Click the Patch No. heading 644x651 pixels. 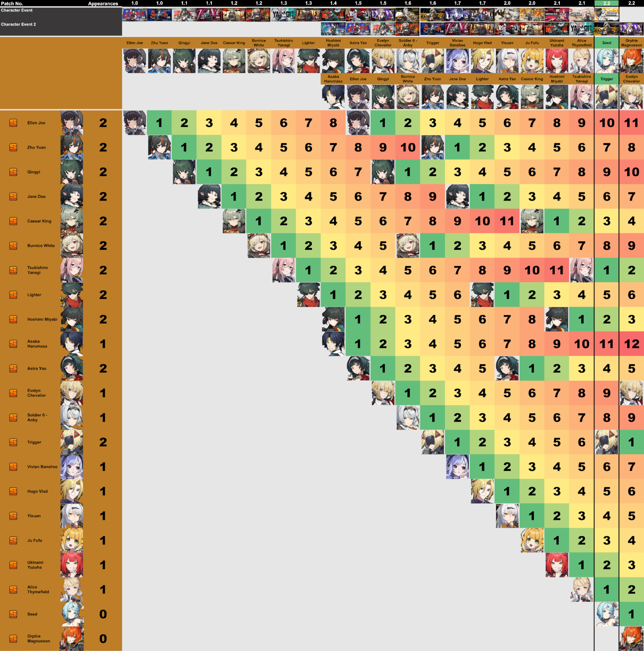pyautogui.click(x=12, y=4)
